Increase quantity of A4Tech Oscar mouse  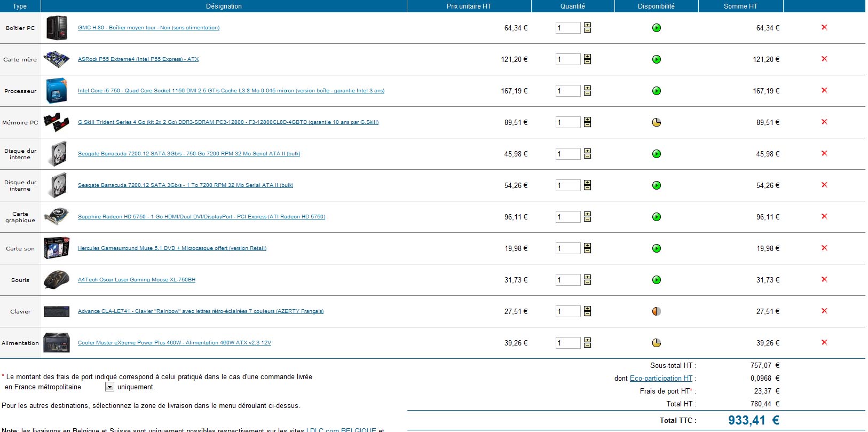(587, 277)
